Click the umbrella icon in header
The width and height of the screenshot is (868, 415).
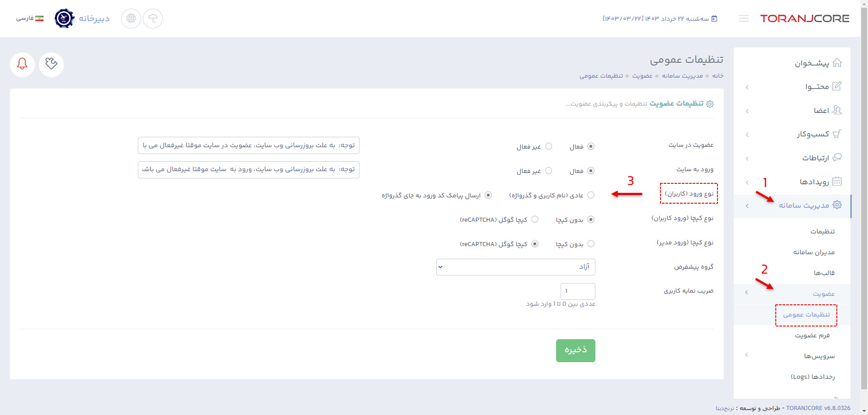point(153,19)
